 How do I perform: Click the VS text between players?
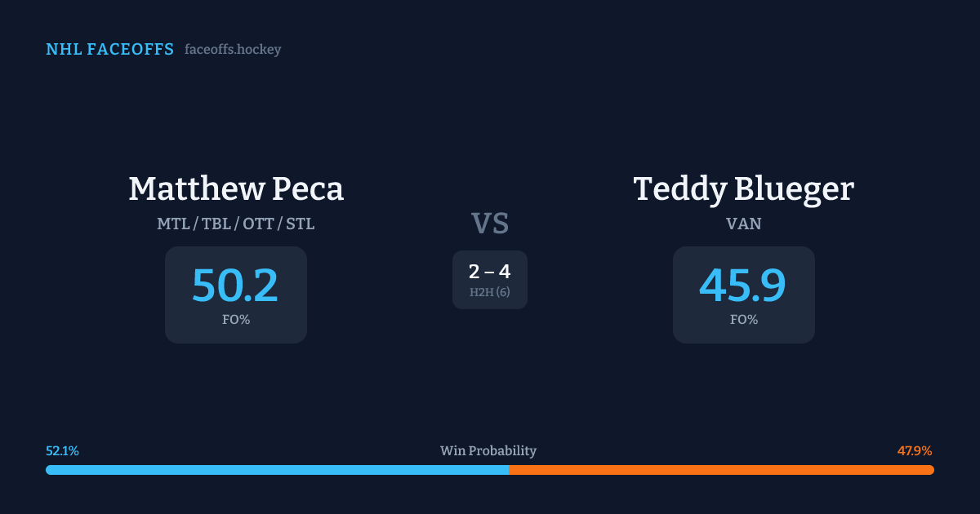pos(490,223)
